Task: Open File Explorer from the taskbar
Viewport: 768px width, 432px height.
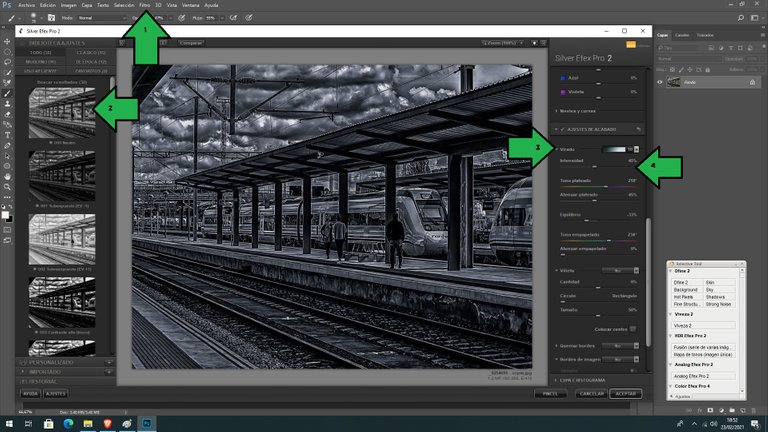Action: pos(88,424)
